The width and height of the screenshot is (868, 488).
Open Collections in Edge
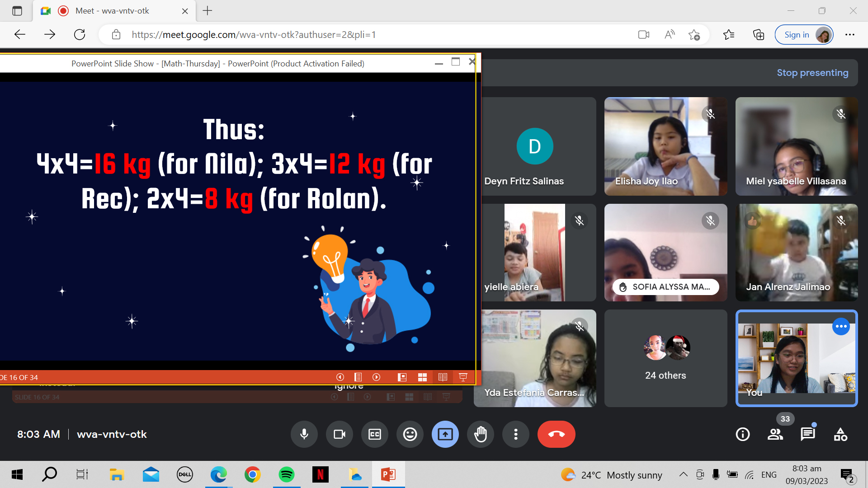[759, 35]
